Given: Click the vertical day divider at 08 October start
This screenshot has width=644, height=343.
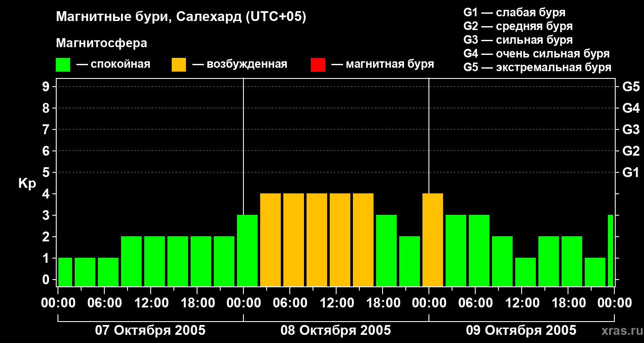Looking at the screenshot, I should click(243, 146).
